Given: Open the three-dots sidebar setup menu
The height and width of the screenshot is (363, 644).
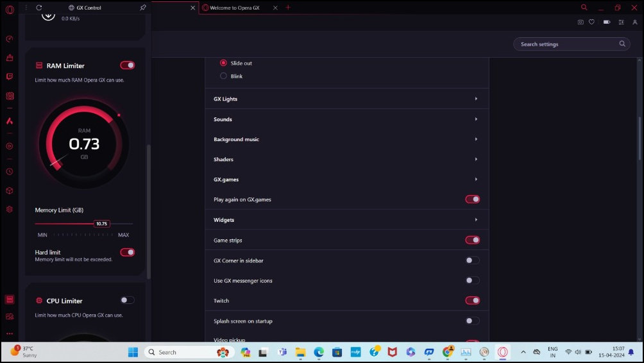Looking at the screenshot, I should pos(10,333).
